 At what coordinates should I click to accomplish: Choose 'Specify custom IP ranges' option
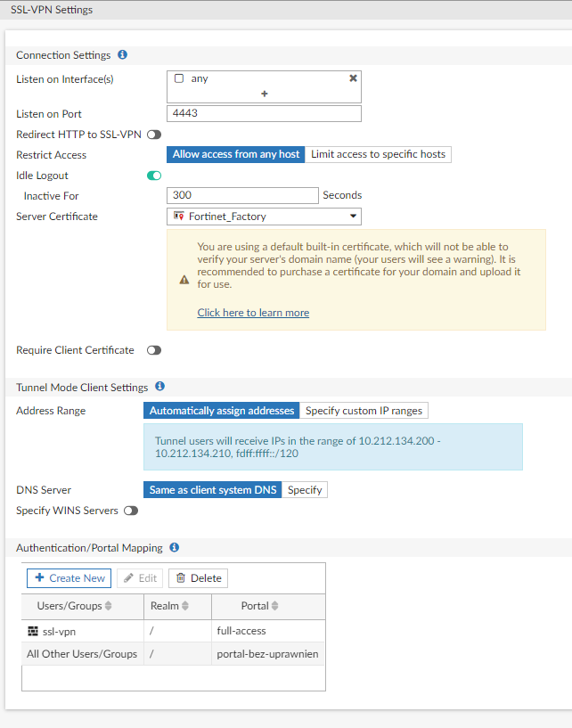click(364, 411)
